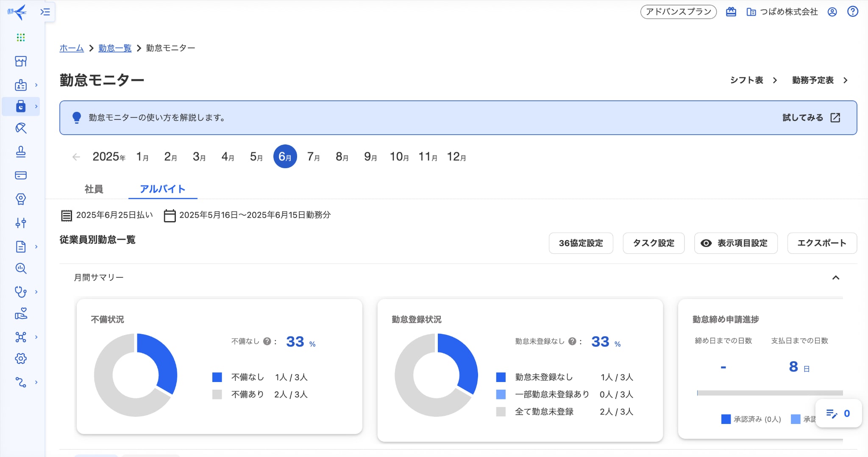Open the account profile icon
This screenshot has height=457, width=868.
click(832, 12)
